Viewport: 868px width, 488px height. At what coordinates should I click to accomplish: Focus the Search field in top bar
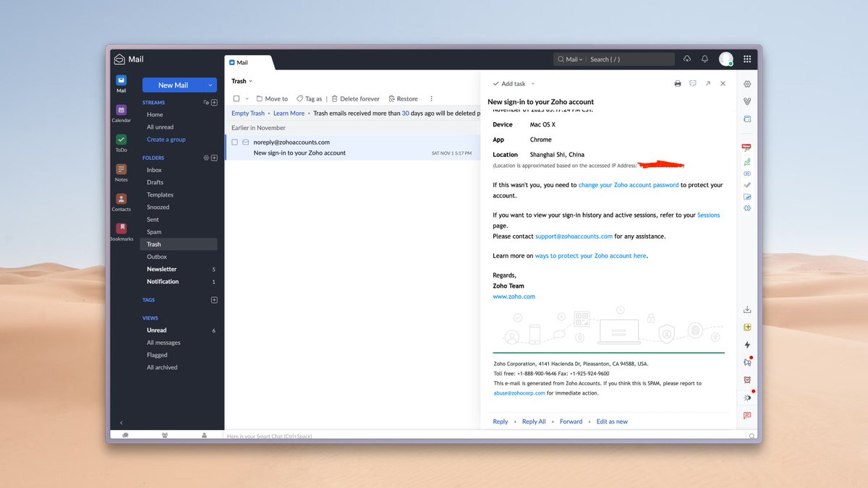point(630,59)
